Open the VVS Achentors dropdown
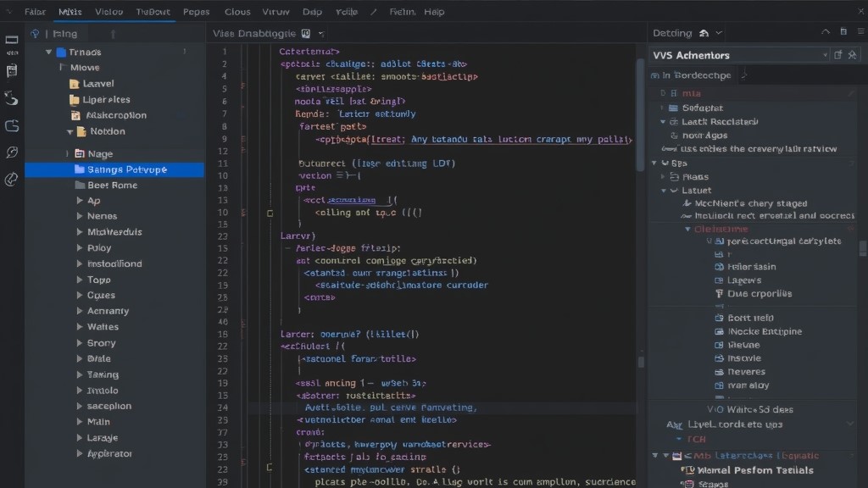Image resolution: width=868 pixels, height=488 pixels. pos(826,54)
